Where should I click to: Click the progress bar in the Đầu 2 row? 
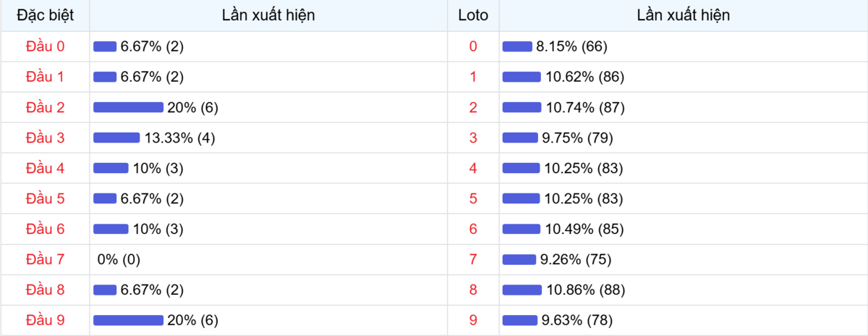128,107
